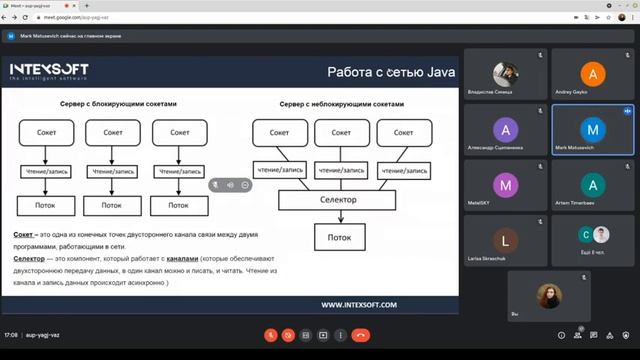Open a new browser tab
Viewport: 640px width, 360px height.
tap(87, 6)
